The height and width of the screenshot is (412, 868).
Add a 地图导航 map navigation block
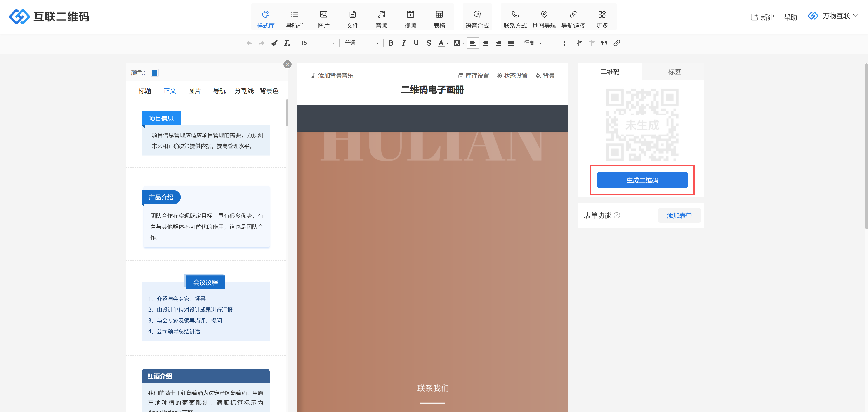click(544, 19)
